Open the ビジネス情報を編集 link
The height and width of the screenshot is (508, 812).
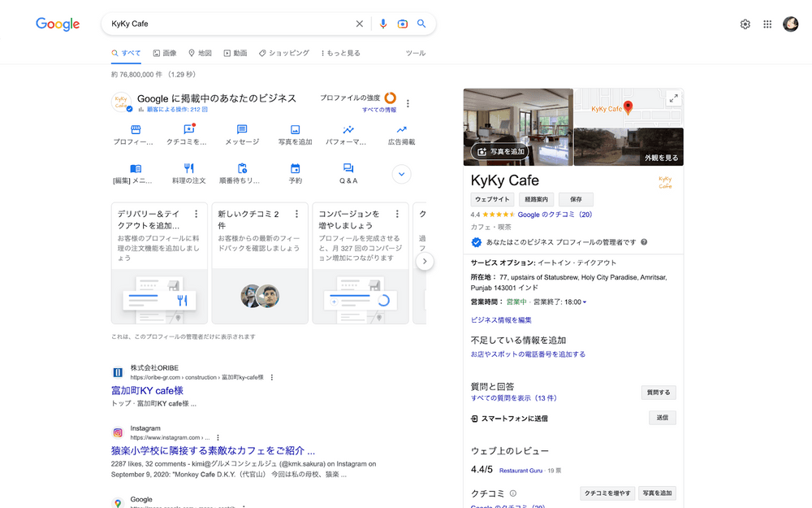tap(501, 320)
